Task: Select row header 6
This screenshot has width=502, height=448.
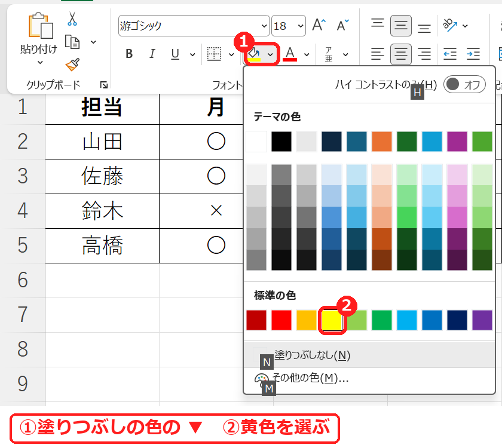Action: (x=23, y=280)
